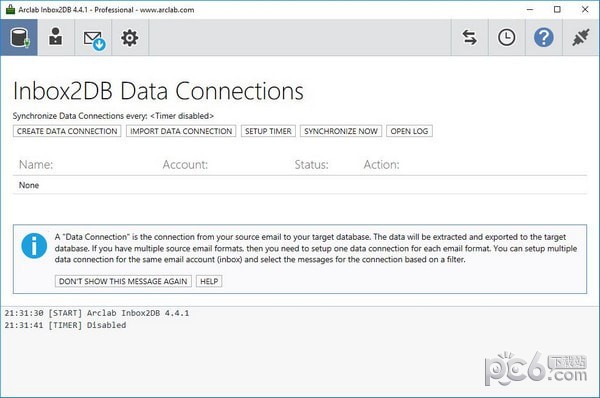Click the Account: column header
The width and height of the screenshot is (600, 398).
185,165
